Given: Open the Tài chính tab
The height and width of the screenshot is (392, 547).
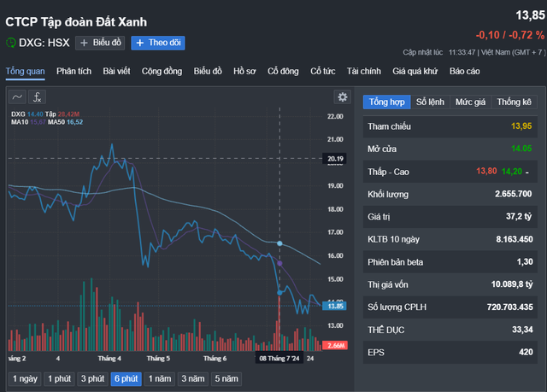Looking at the screenshot, I should pos(364,71).
